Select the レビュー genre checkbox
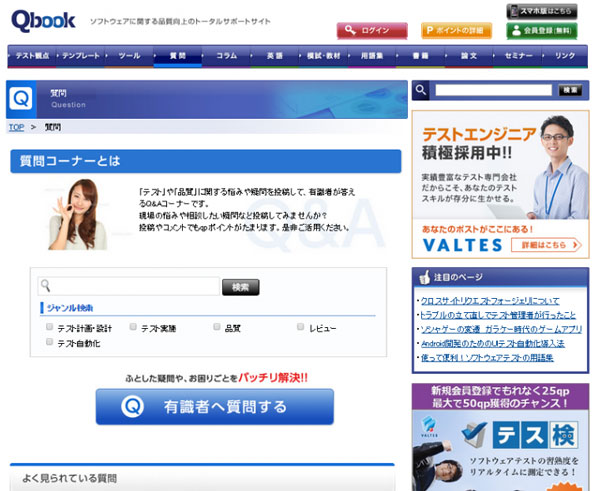The image size is (600, 491). click(301, 327)
